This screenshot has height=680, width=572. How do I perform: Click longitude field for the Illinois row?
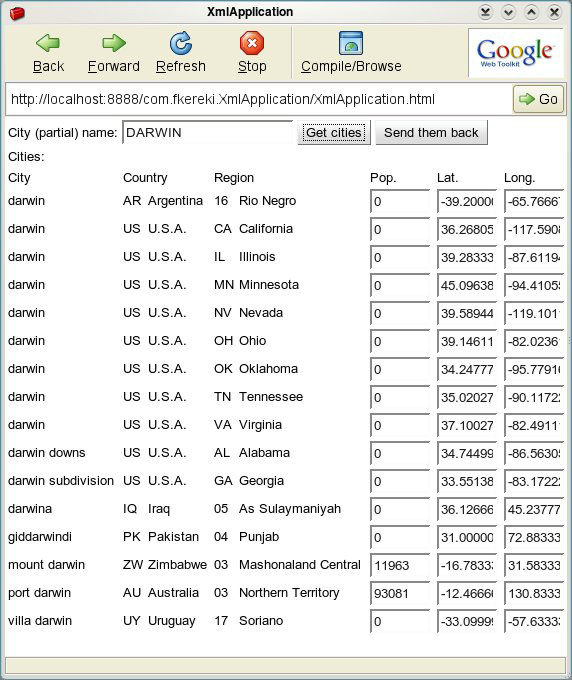[x=534, y=257]
